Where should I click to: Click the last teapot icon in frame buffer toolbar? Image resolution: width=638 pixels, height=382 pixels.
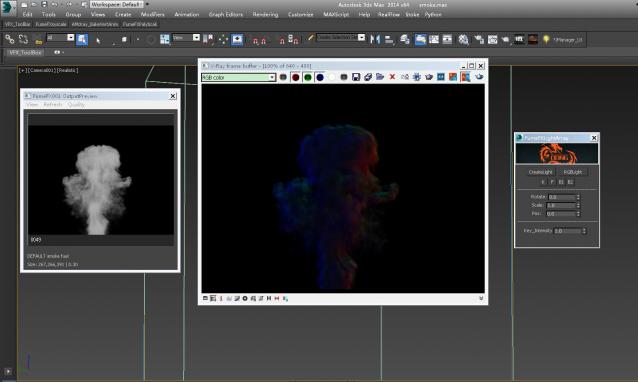click(479, 77)
